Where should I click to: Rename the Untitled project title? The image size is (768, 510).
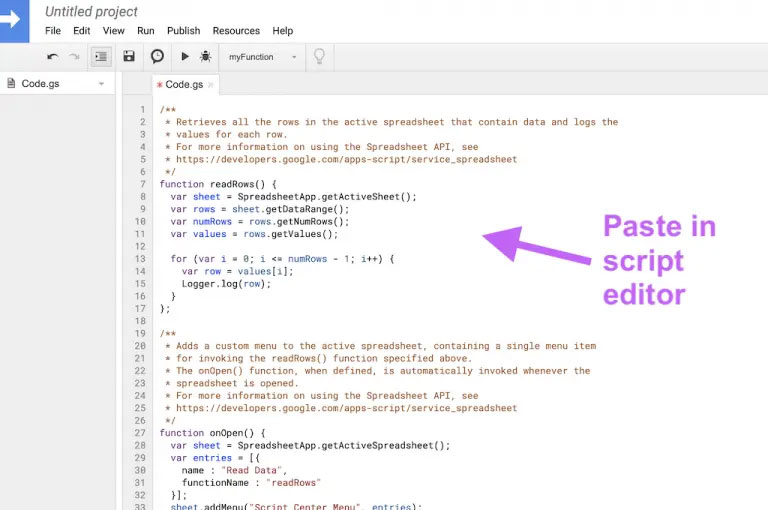(x=91, y=11)
